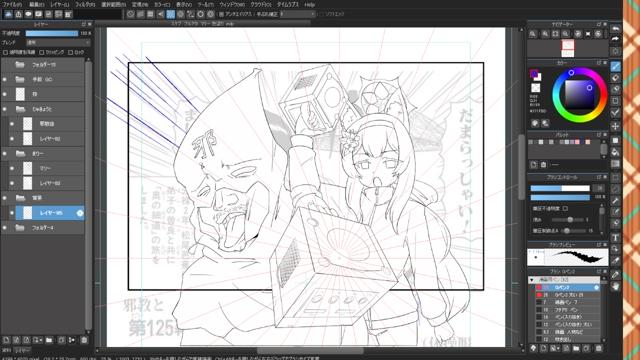Select the second pen brush in brush list
The image size is (640, 360).
[x=567, y=295]
